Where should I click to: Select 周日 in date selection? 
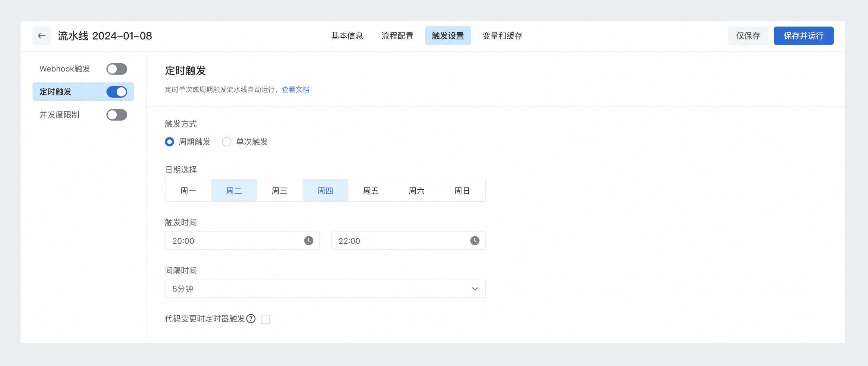point(462,191)
